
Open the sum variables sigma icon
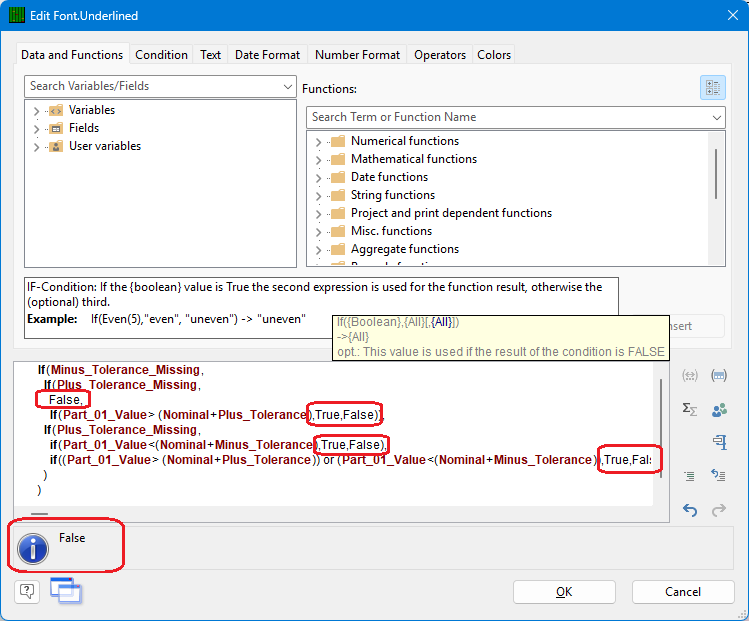tap(689, 409)
